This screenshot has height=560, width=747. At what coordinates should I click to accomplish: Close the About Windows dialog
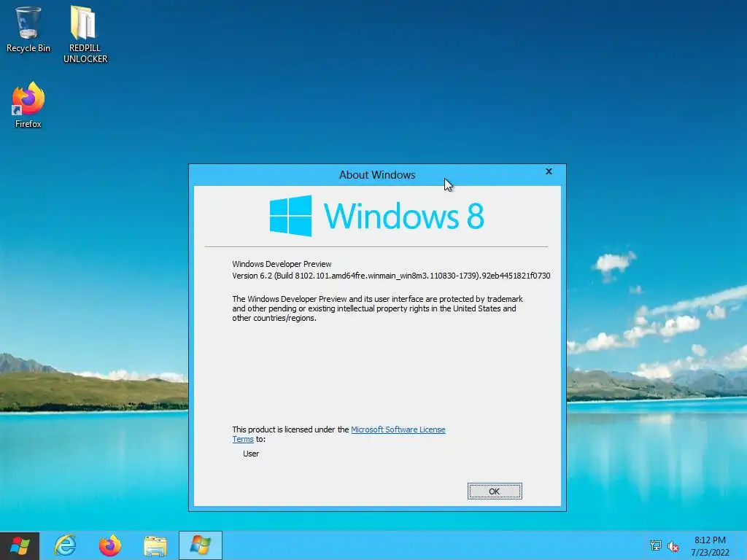coord(549,171)
